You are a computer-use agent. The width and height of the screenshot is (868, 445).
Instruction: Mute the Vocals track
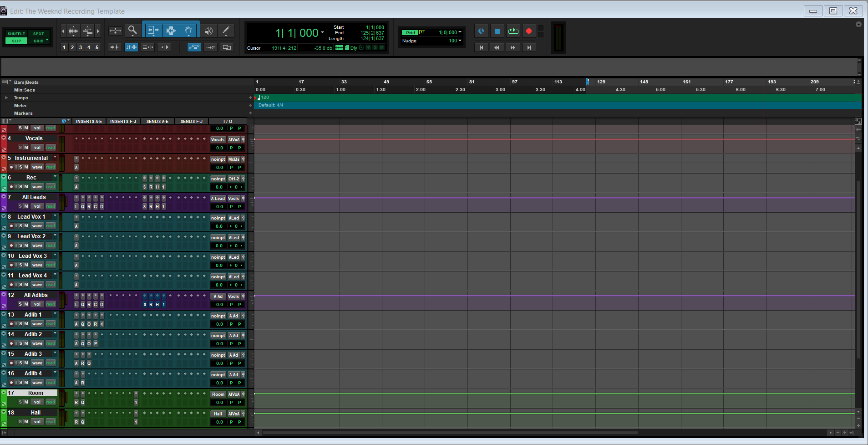[26, 148]
